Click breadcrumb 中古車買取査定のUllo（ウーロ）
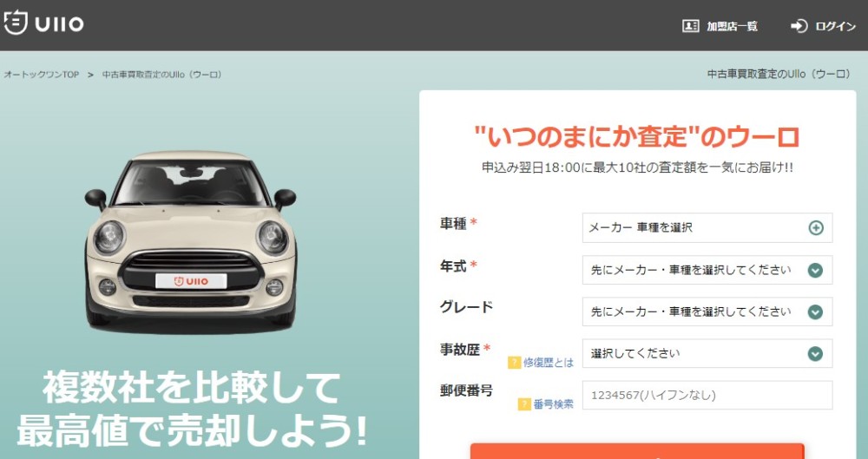Viewport: 868px width, 459px height. tap(162, 75)
